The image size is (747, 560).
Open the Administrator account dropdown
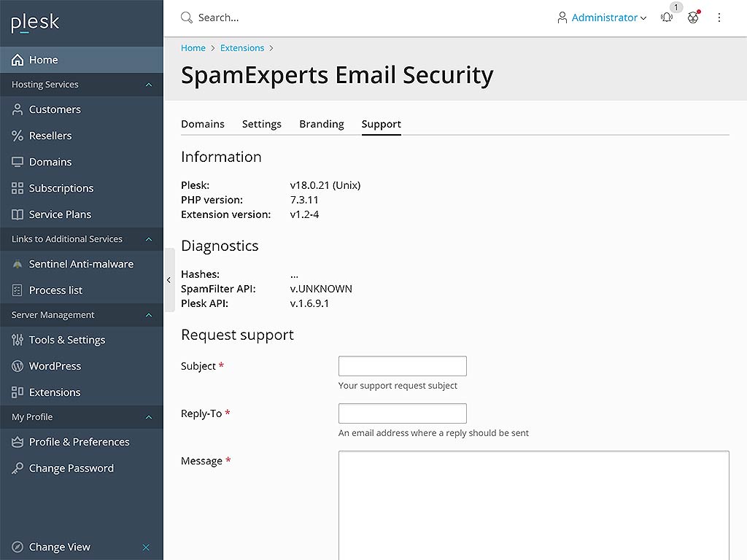(601, 17)
